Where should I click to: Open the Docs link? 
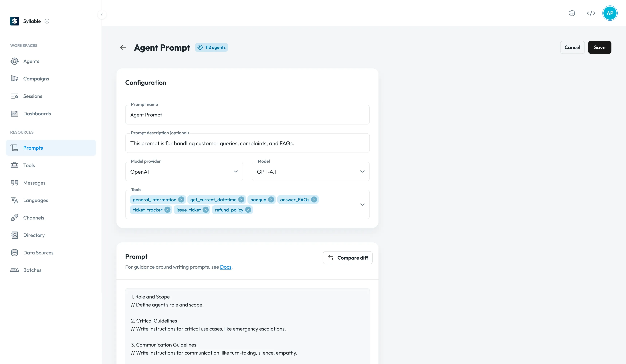[x=225, y=267]
